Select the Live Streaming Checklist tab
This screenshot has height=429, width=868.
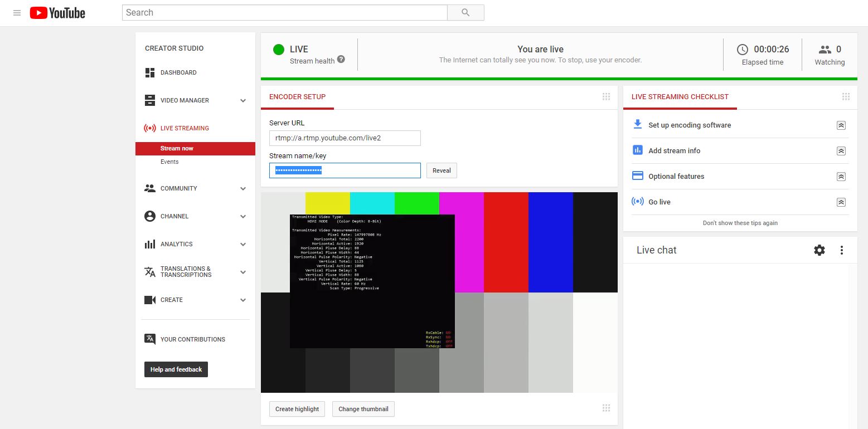680,97
